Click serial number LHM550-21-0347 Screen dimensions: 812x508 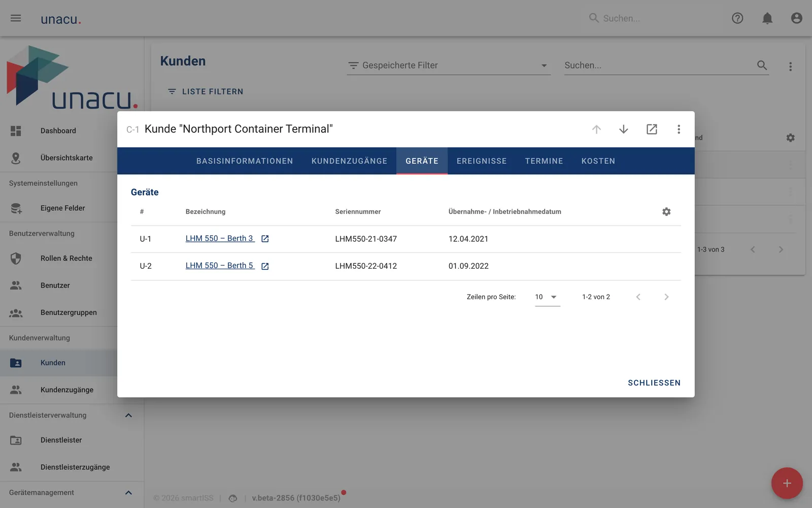coord(366,239)
